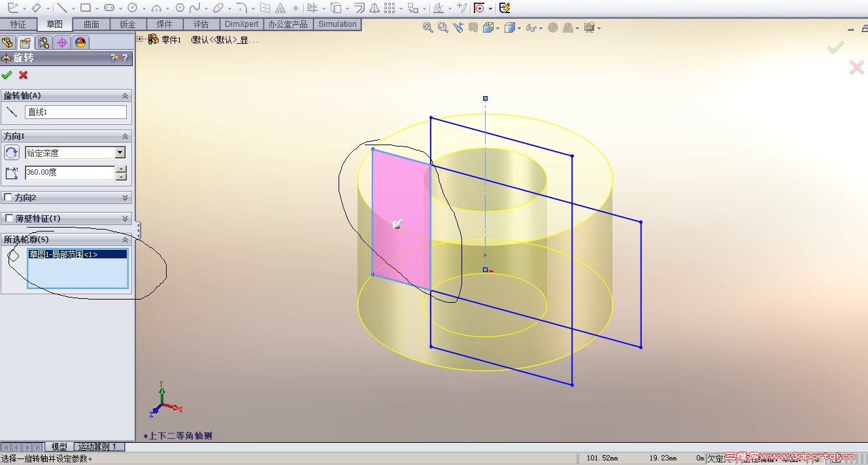
Task: Click the Previous View icon
Action: 458,27
